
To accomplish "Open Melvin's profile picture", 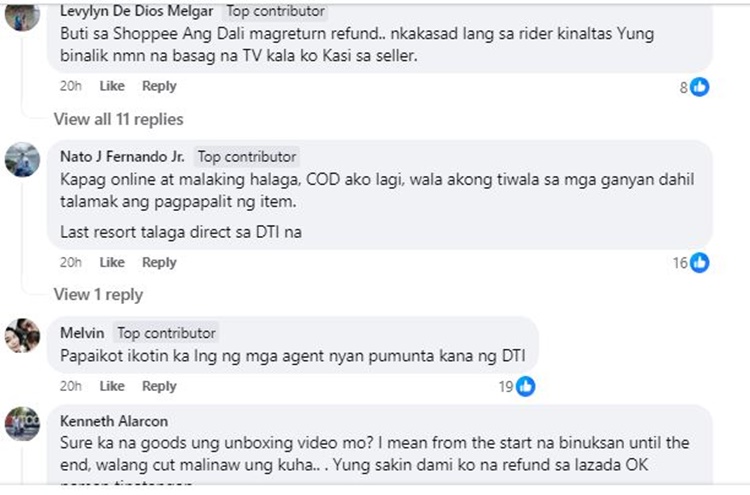I will tap(22, 335).
